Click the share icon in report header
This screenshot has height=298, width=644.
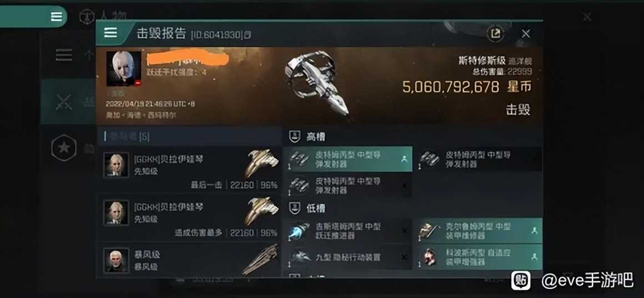(496, 34)
